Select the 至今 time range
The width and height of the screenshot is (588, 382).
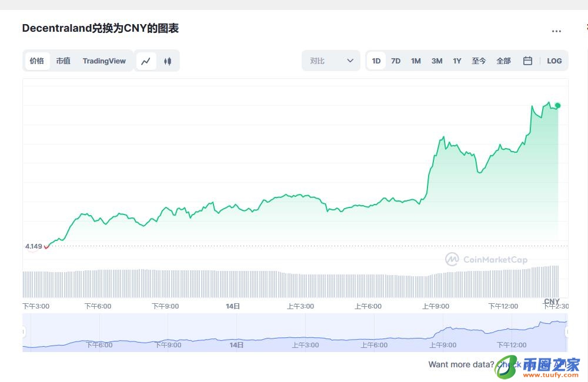point(479,61)
